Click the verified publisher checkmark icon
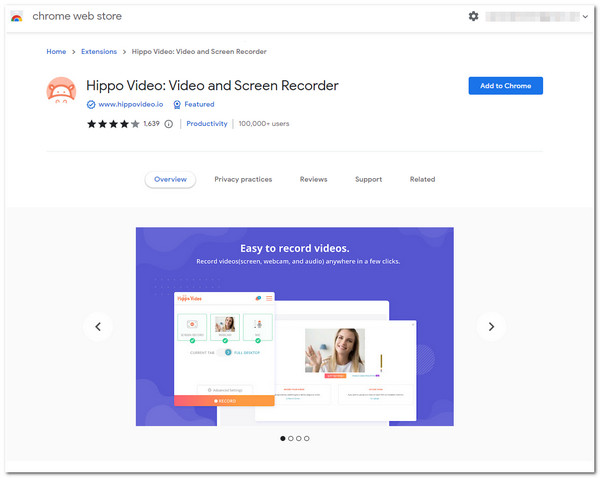Image resolution: width=600 pixels, height=478 pixels. click(91, 104)
